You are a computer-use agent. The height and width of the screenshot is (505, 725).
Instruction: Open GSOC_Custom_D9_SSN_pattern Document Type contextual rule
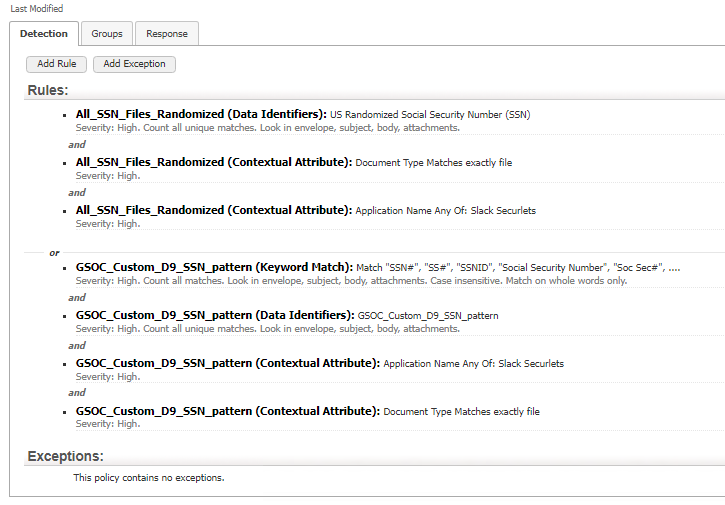pyautogui.click(x=227, y=411)
